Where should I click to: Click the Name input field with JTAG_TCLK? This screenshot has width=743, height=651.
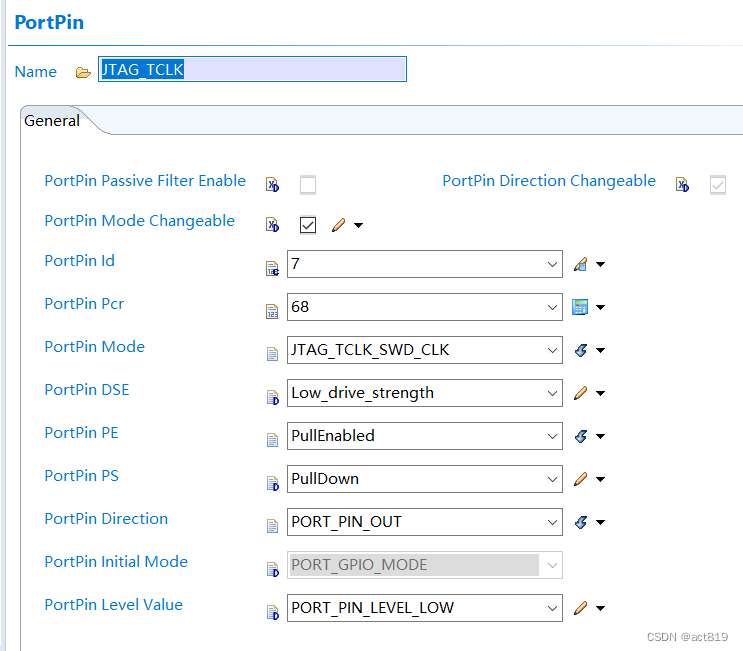252,69
